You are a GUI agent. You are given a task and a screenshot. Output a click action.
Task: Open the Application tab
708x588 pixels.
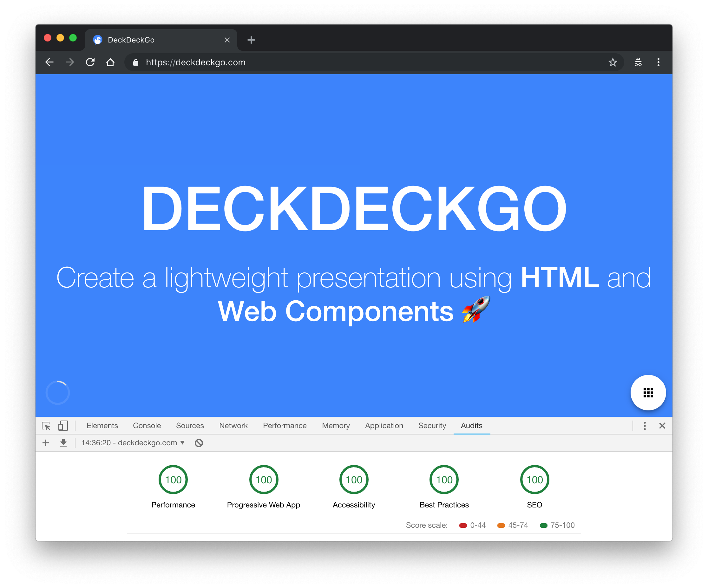click(384, 426)
